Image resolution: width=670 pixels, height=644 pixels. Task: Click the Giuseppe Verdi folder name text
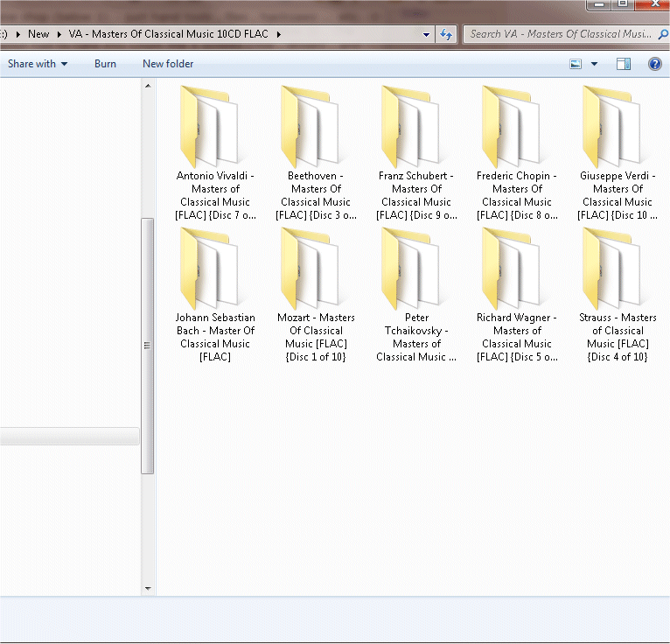618,195
